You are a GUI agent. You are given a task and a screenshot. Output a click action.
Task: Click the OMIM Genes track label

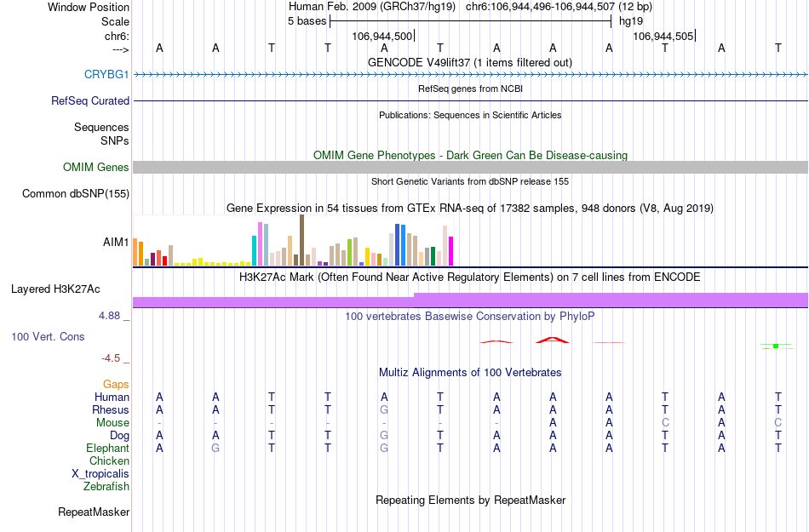pos(95,167)
